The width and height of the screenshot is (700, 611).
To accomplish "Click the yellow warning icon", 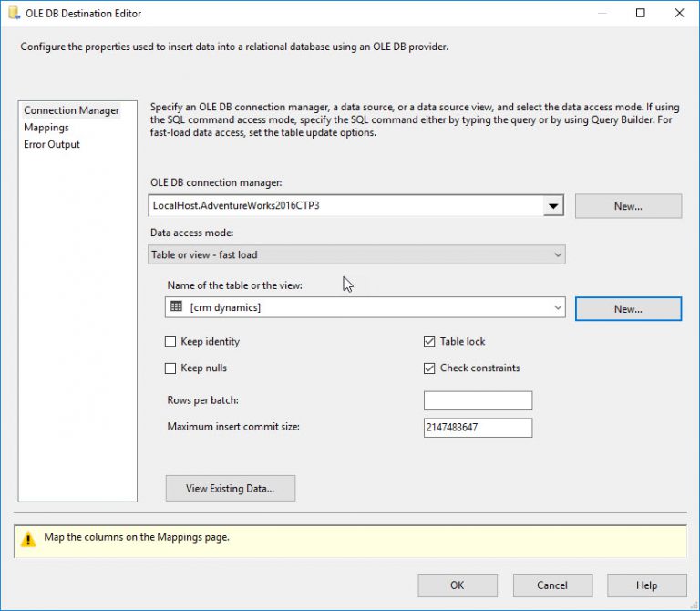I will click(x=29, y=539).
